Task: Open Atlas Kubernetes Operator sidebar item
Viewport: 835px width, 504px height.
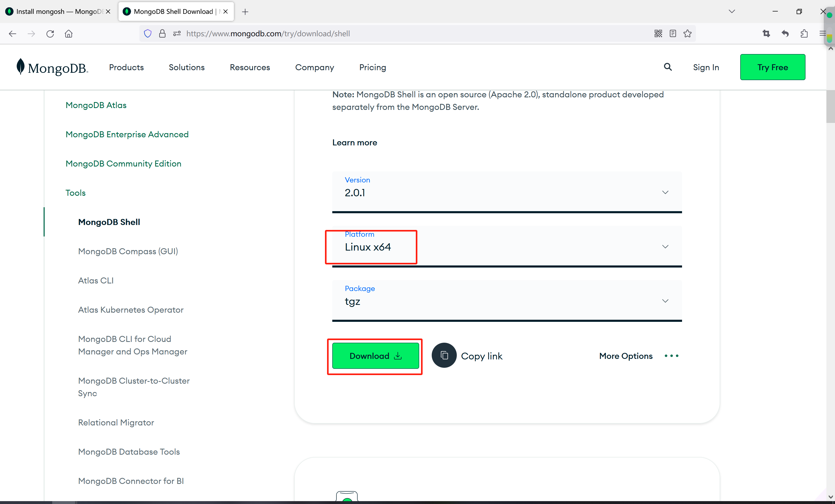Action: click(131, 310)
